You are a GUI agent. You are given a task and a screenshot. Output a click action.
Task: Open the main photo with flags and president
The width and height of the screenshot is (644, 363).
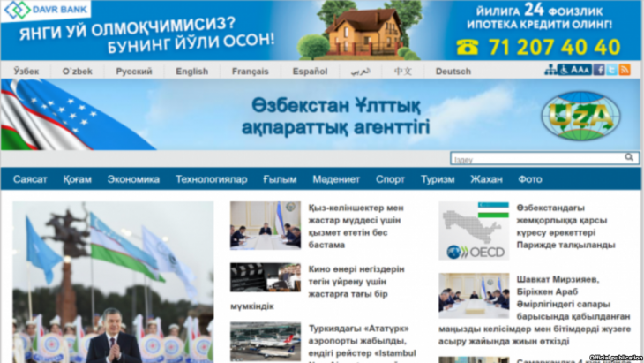click(x=113, y=282)
